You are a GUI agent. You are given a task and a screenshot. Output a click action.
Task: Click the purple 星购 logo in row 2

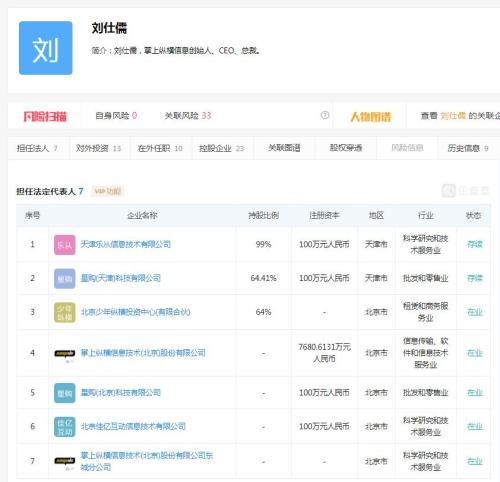(x=65, y=278)
